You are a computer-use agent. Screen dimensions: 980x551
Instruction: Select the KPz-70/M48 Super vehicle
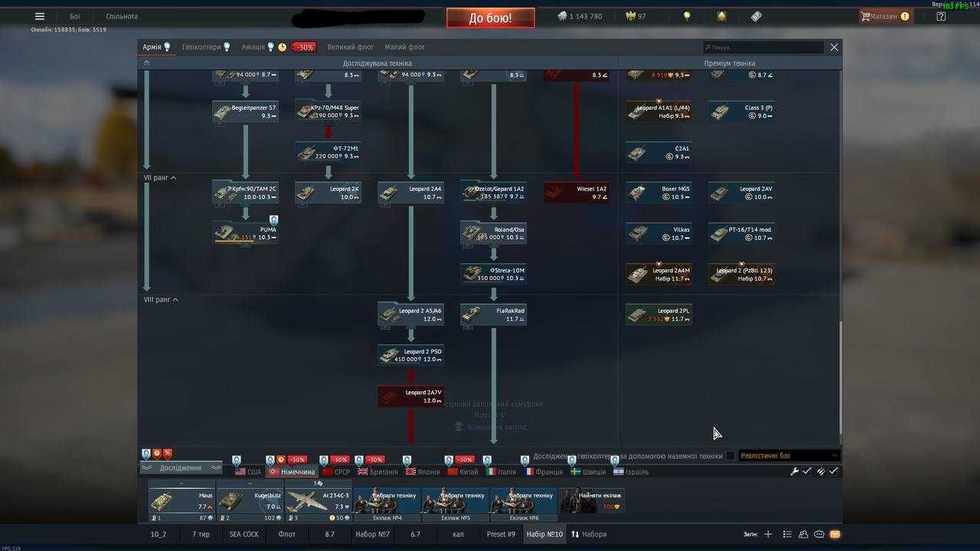click(x=328, y=112)
